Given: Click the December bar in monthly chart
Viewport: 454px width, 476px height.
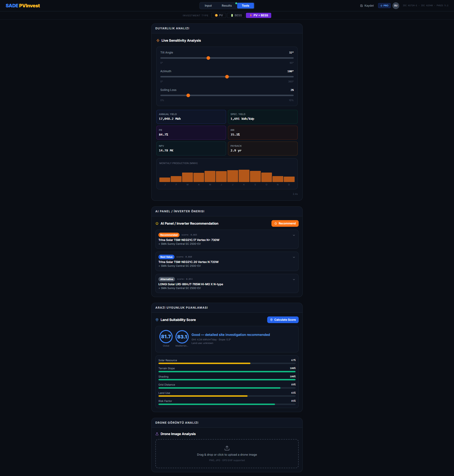Looking at the screenshot, I should [x=289, y=179].
